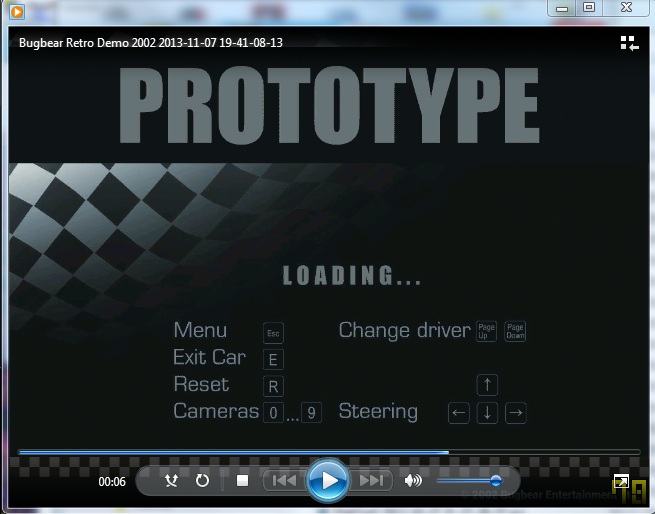Toggle shuffle mode
Image resolution: width=655 pixels, height=514 pixels.
pos(171,481)
